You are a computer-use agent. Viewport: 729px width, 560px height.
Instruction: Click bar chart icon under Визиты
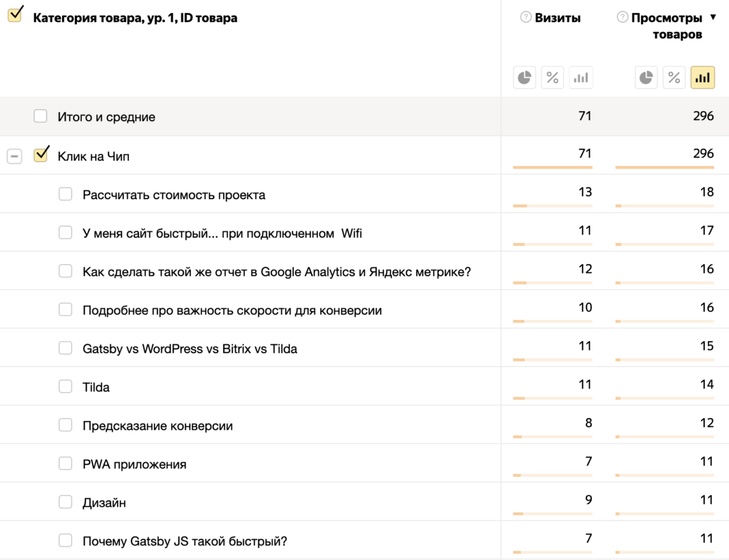click(581, 78)
